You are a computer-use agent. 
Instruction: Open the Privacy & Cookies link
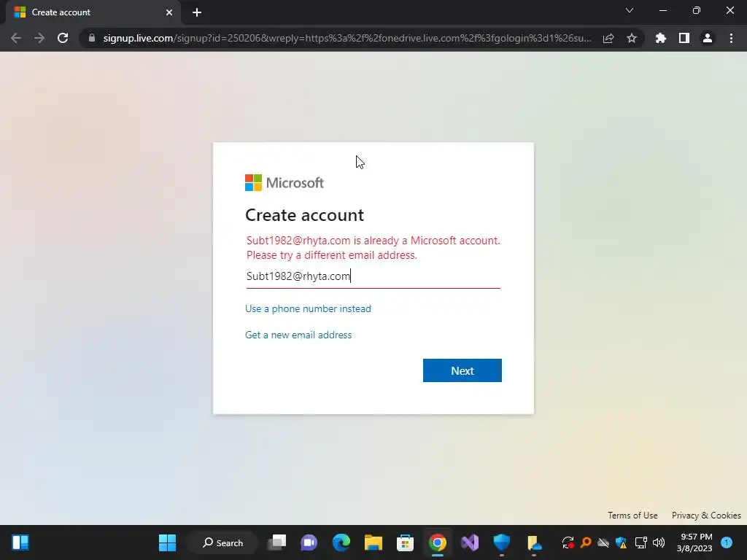point(706,516)
